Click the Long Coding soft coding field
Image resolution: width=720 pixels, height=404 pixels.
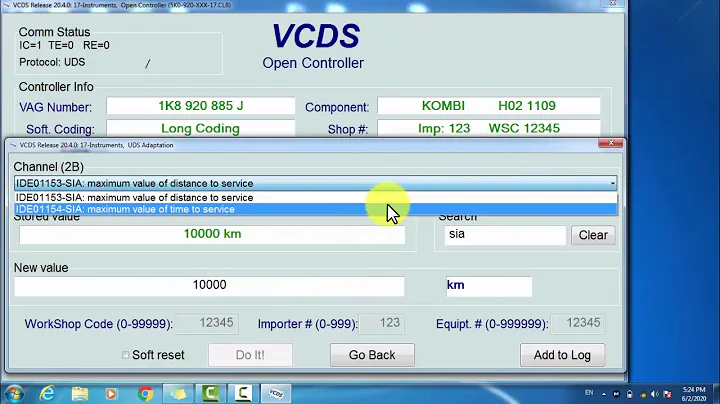(x=201, y=129)
